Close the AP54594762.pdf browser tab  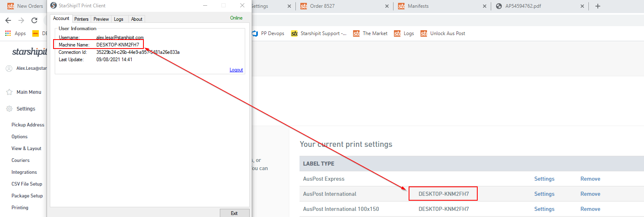point(582,6)
